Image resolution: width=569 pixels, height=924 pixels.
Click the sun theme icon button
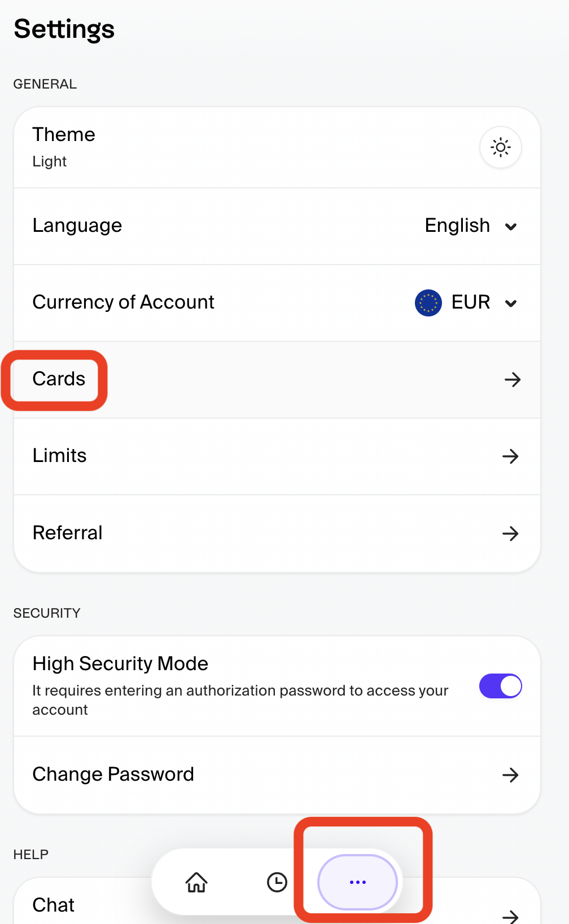(500, 147)
